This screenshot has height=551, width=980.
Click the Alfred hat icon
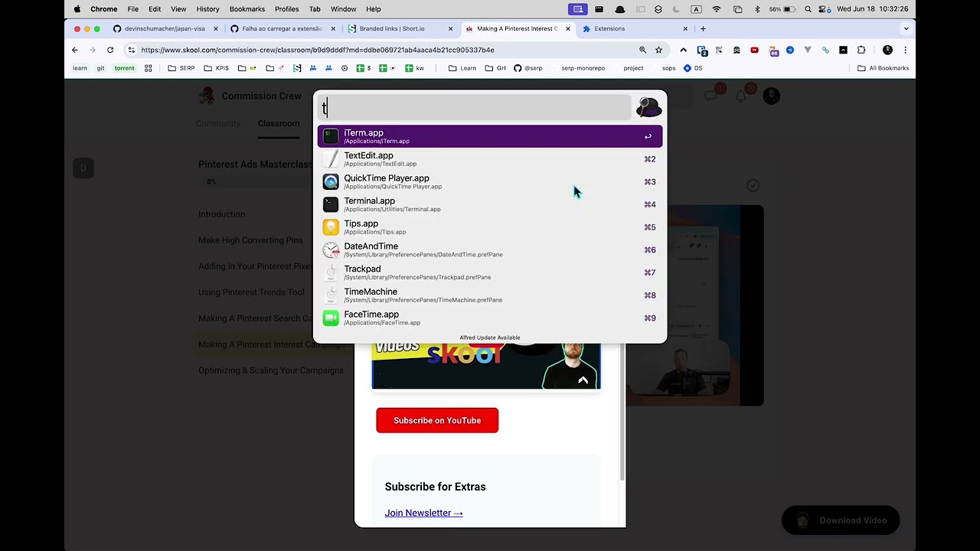pos(648,107)
